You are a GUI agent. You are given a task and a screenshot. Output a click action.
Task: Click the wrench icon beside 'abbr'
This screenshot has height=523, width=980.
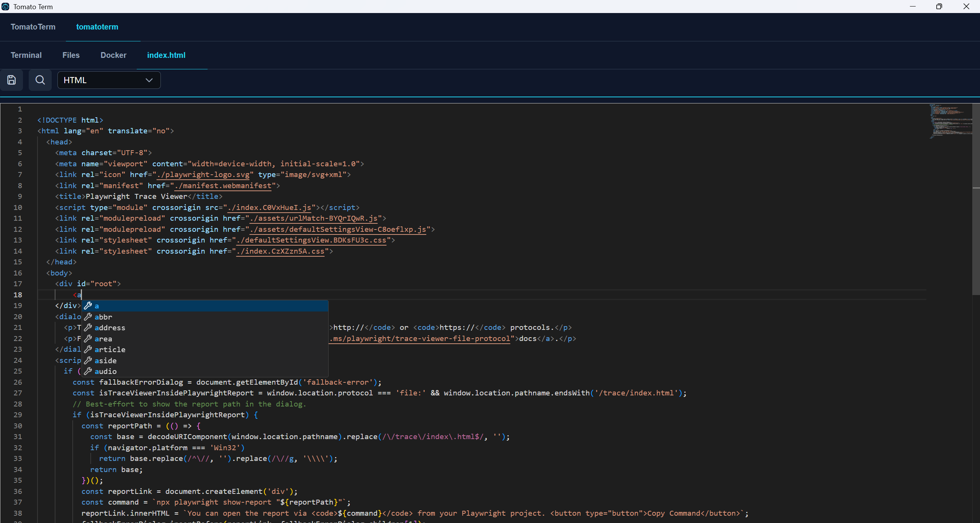[88, 316]
